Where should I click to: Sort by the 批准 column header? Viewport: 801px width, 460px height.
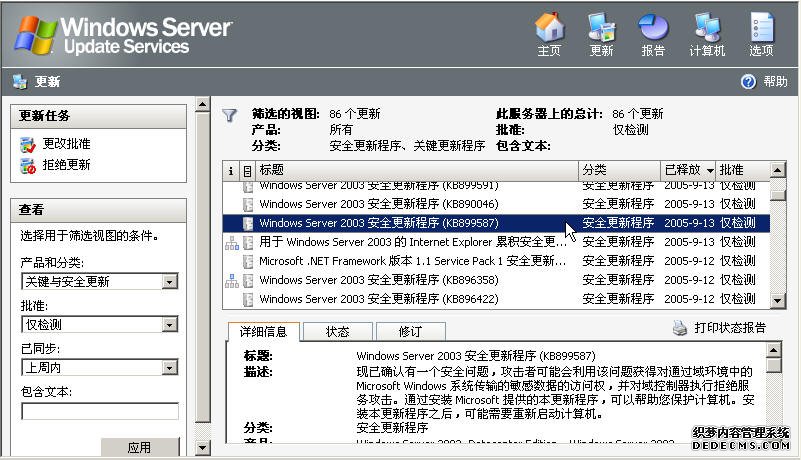tap(743, 170)
